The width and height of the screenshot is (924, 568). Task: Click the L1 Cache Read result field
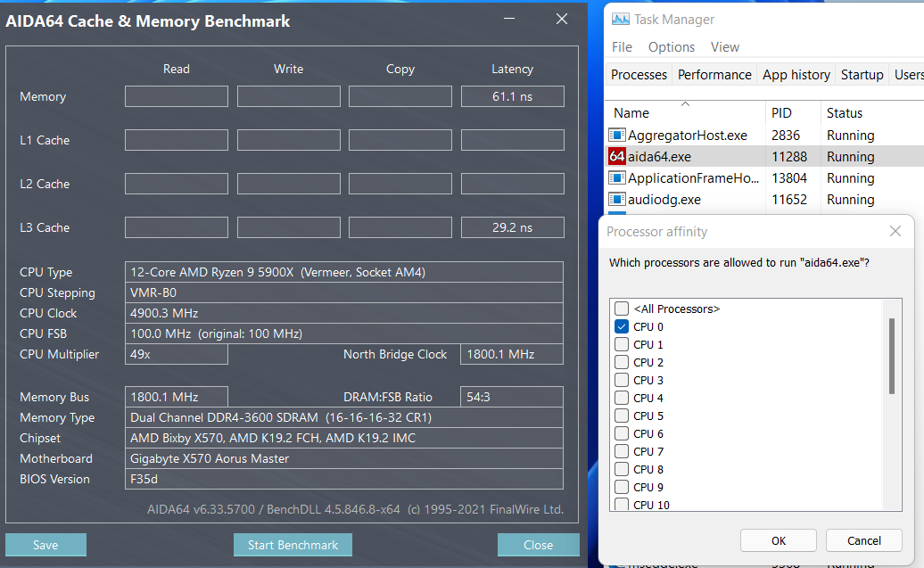point(177,140)
